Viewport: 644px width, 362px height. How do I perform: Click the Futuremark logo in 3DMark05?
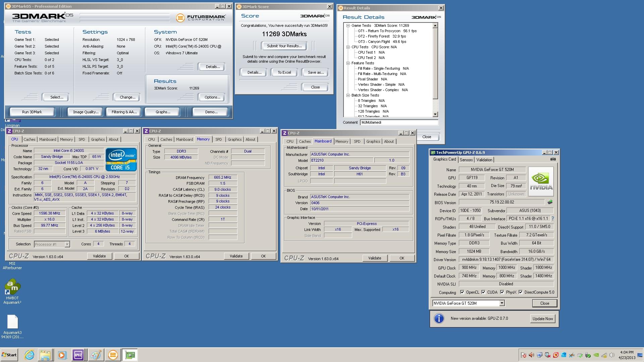tap(201, 17)
